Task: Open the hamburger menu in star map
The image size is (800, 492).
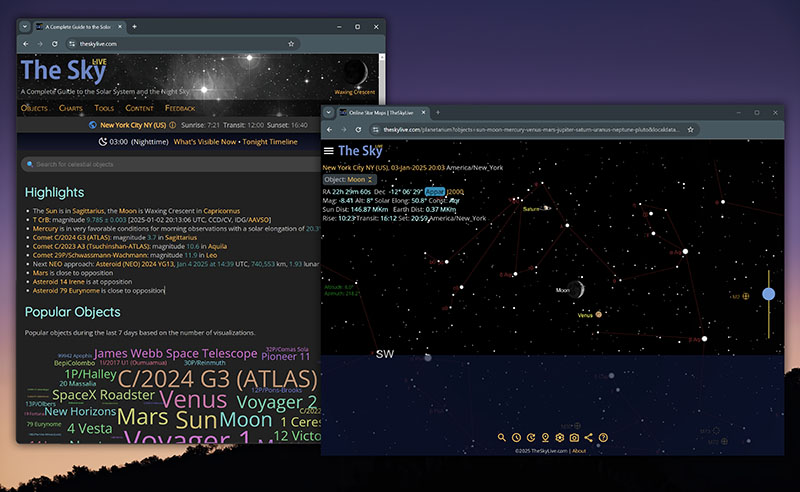Action: pyautogui.click(x=328, y=150)
